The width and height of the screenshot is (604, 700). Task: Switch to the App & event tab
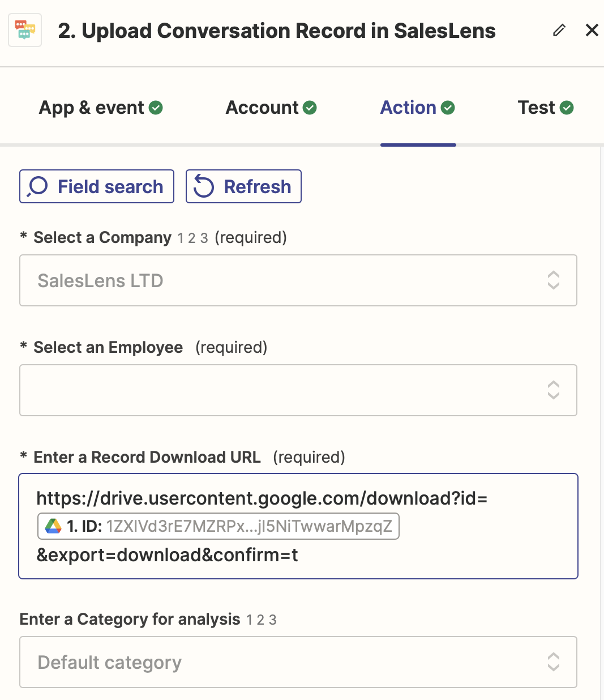[91, 108]
